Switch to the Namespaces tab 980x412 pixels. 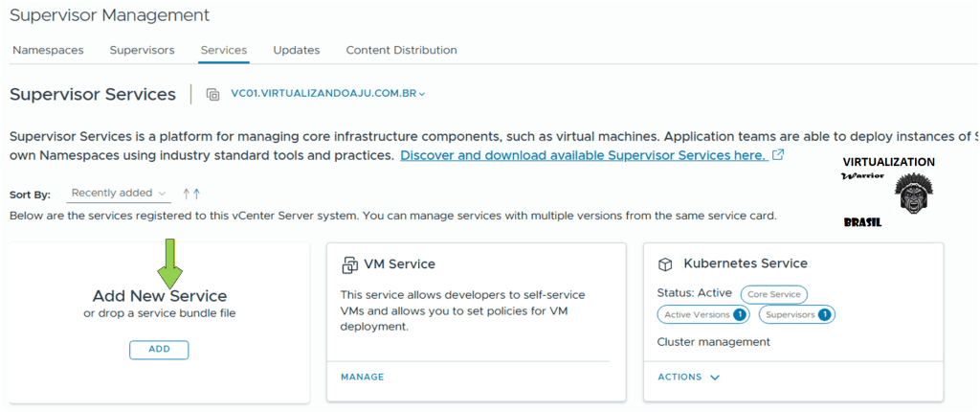pyautogui.click(x=47, y=50)
